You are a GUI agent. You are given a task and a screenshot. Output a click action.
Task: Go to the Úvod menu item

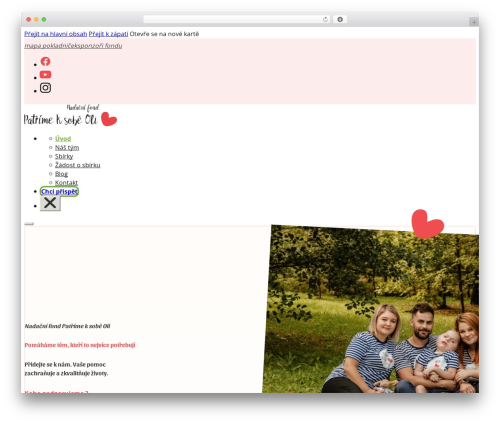pyautogui.click(x=63, y=139)
